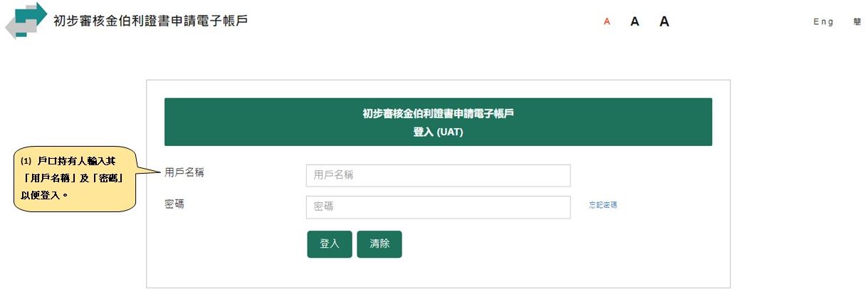The width and height of the screenshot is (868, 304).
Task: Select the smallest red A font size
Action: [x=607, y=22]
